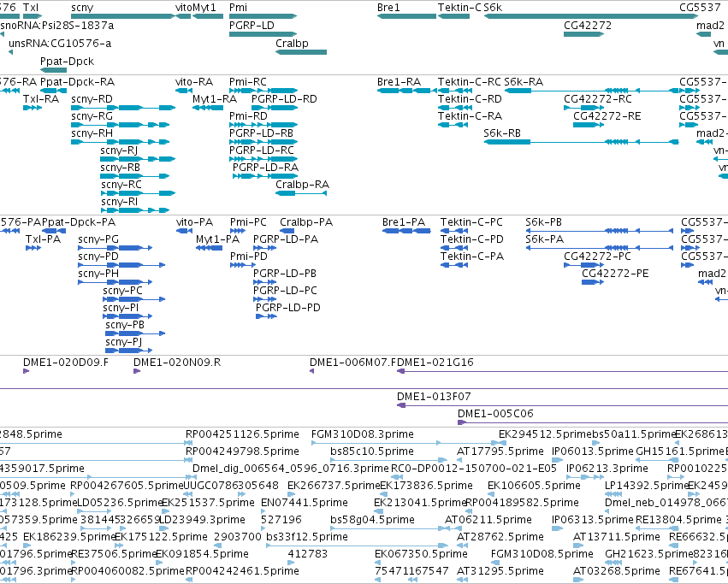Click transcript scny-RB
728x584 pixels.
(x=135, y=176)
